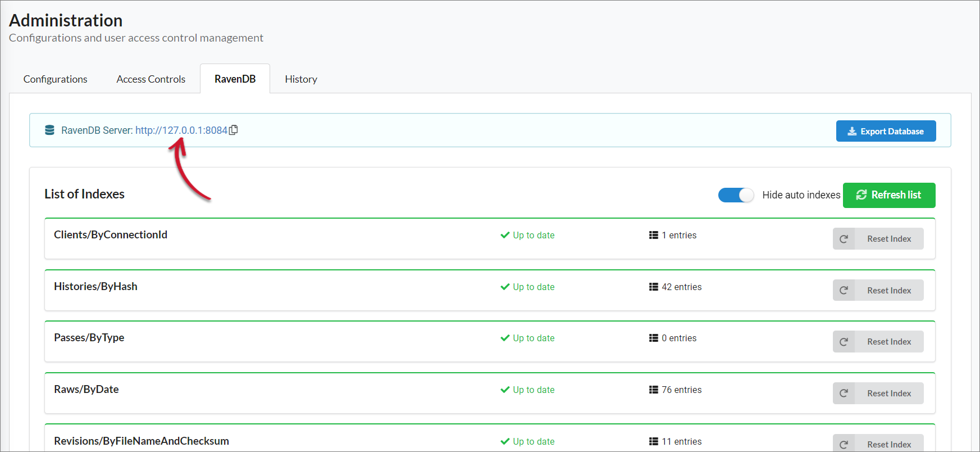Click 'Up to date' status for Raws/ByDate
The height and width of the screenshot is (452, 980).
(x=534, y=390)
